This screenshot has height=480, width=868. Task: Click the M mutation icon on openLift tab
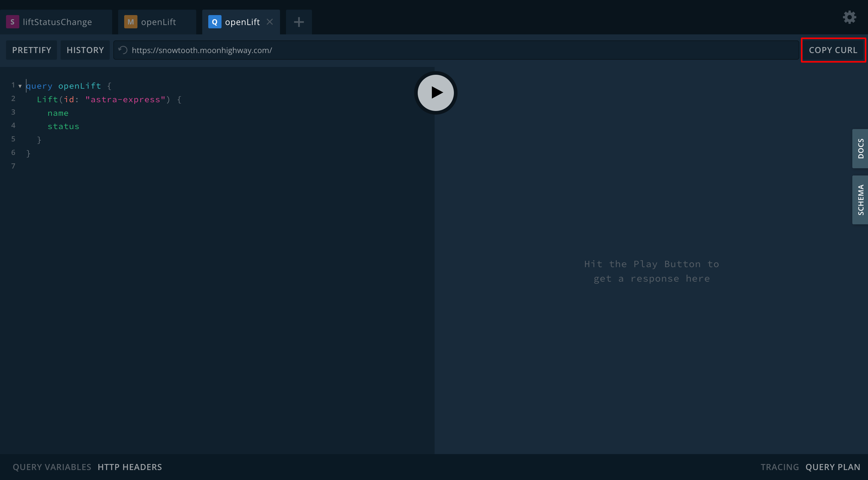coord(131,22)
